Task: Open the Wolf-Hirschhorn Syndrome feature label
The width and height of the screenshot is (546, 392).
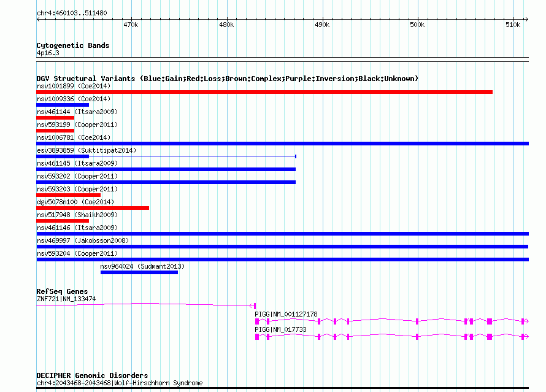Action: tap(120, 383)
